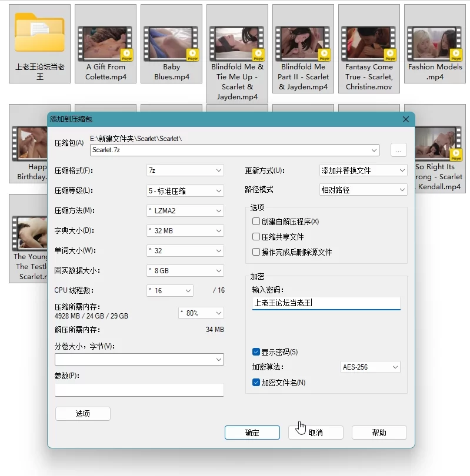Enable the 创建自解压程序 checkbox
The height and width of the screenshot is (476, 470).
(256, 222)
